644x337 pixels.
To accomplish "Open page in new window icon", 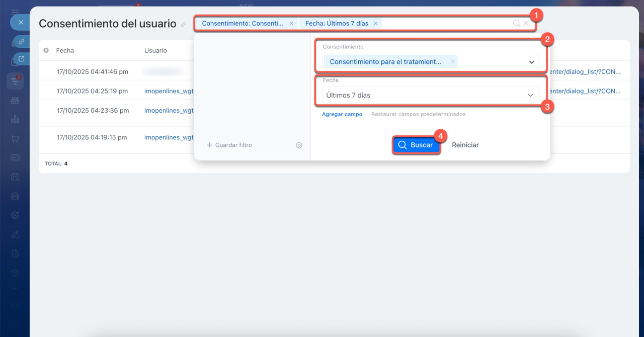I will [21, 59].
